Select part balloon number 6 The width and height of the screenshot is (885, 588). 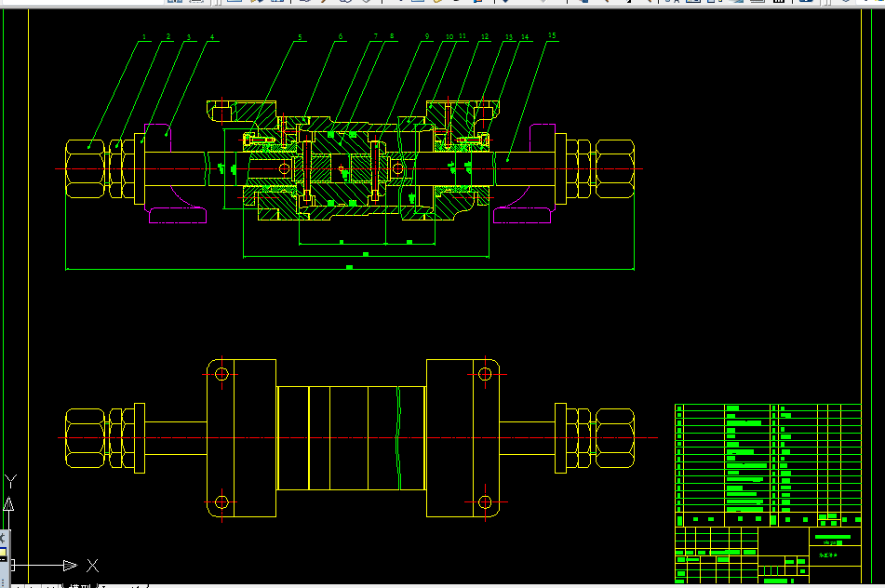click(x=341, y=36)
